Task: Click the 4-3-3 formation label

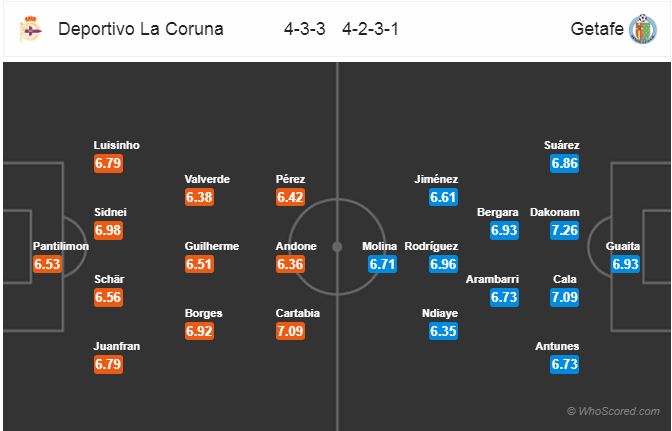Action: point(304,29)
